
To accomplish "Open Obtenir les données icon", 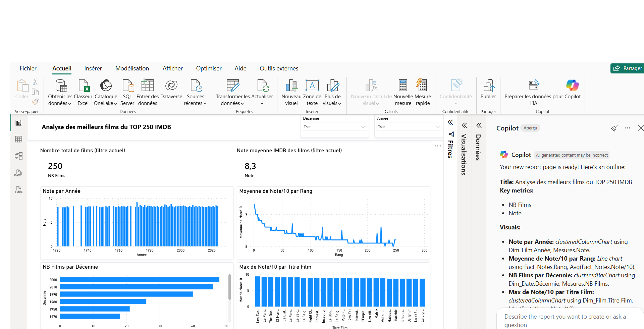I will (x=61, y=86).
